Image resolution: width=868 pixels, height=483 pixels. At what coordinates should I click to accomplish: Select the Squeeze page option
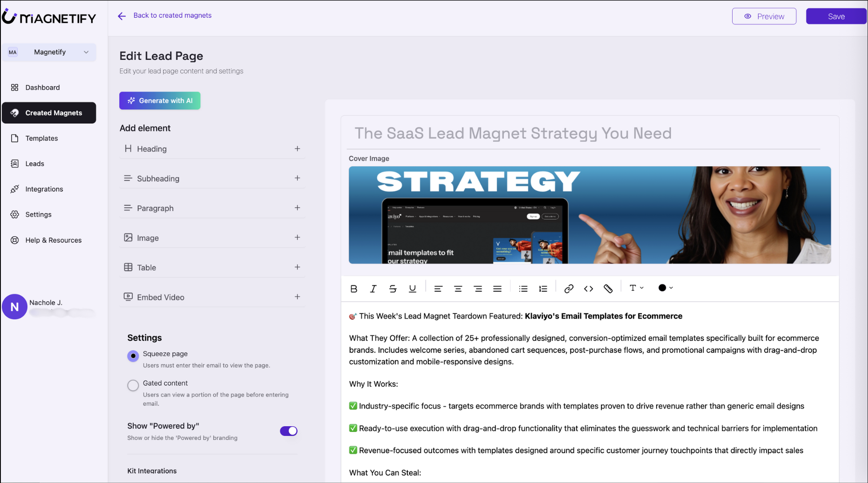tap(133, 356)
